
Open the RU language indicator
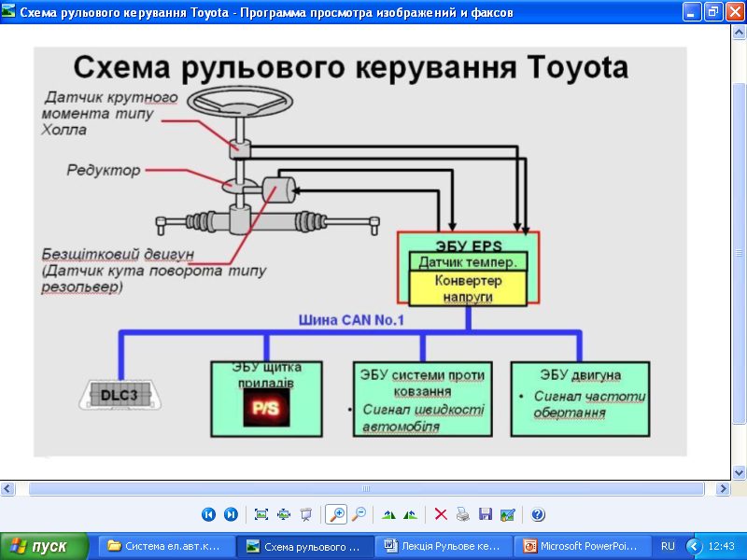click(x=668, y=546)
